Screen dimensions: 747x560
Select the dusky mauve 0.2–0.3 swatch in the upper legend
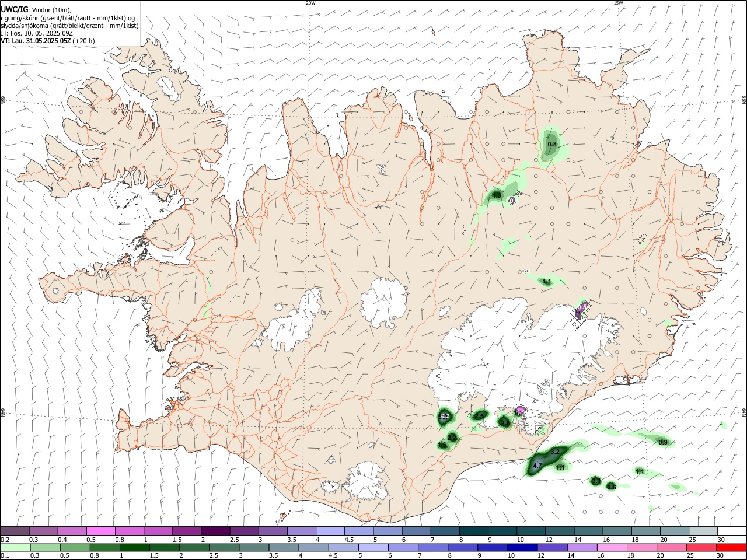[15, 531]
